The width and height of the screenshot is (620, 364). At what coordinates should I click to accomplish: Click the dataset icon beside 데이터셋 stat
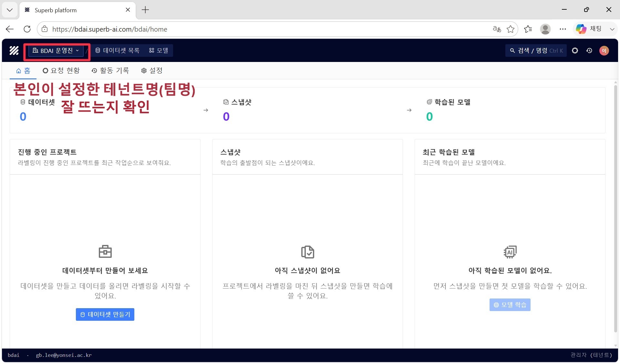click(x=23, y=102)
